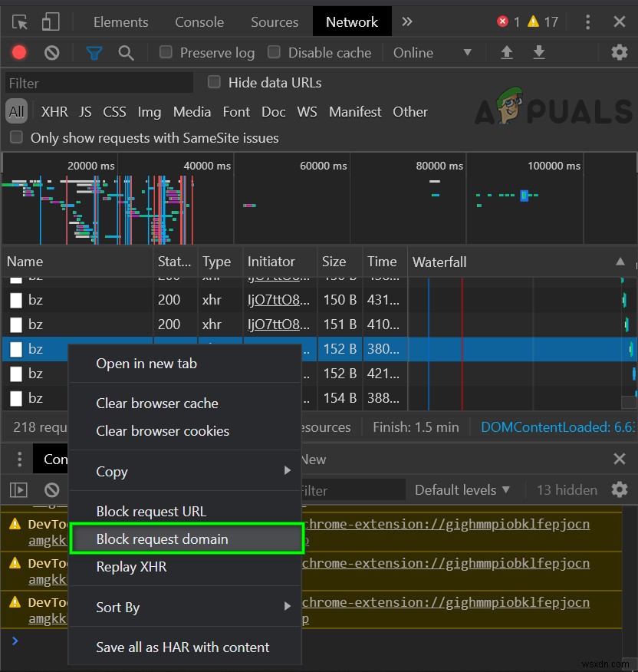Select the inspect element cursor icon
The width and height of the screenshot is (638, 672).
(19, 21)
